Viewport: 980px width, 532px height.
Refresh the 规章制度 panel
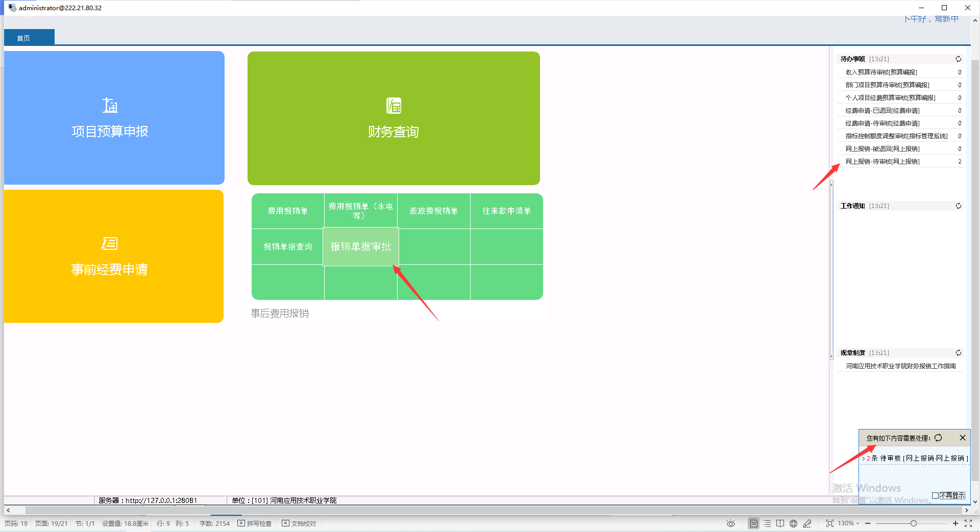click(959, 353)
